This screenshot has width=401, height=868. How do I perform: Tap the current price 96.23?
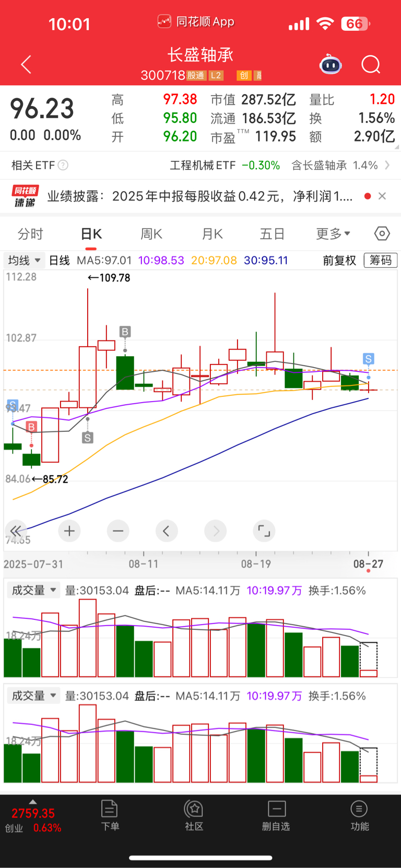(42, 109)
